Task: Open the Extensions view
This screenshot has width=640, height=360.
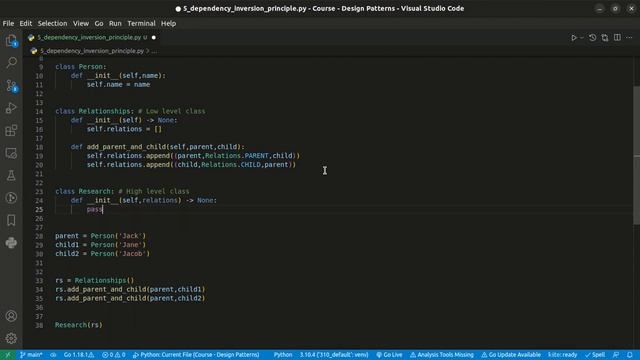Action: [11, 131]
